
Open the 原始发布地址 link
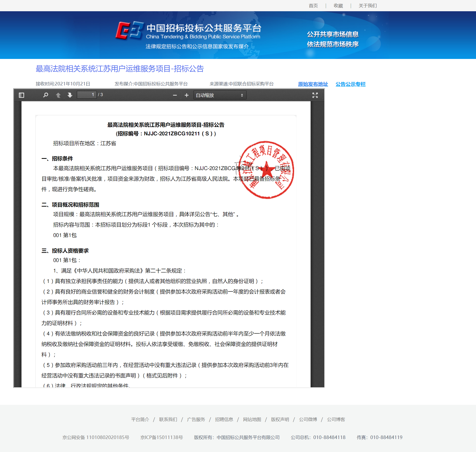[x=313, y=84]
